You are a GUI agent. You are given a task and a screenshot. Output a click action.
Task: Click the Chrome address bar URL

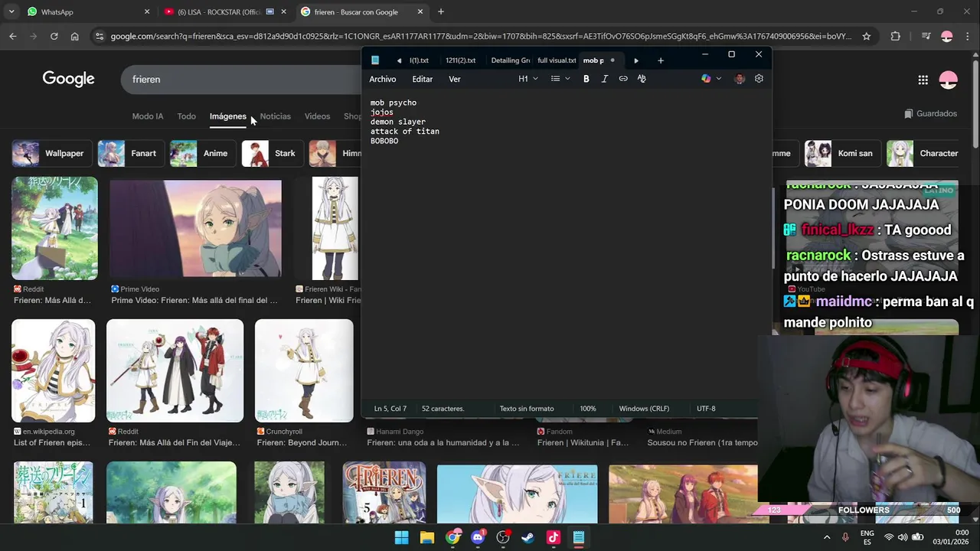[480, 36]
